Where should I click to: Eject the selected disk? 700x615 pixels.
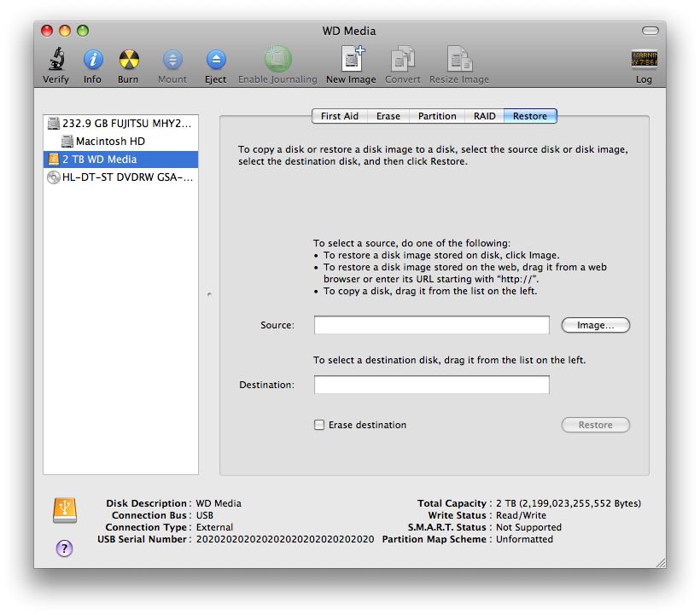tap(216, 60)
